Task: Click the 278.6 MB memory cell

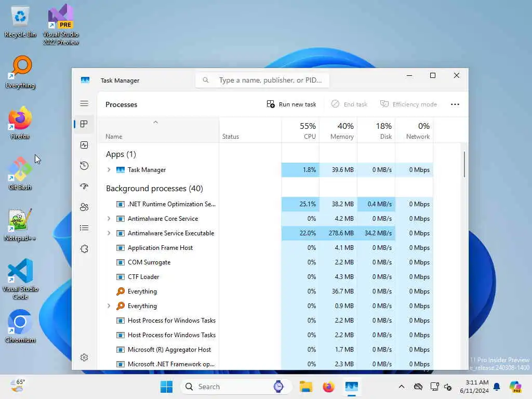Action: pos(338,233)
